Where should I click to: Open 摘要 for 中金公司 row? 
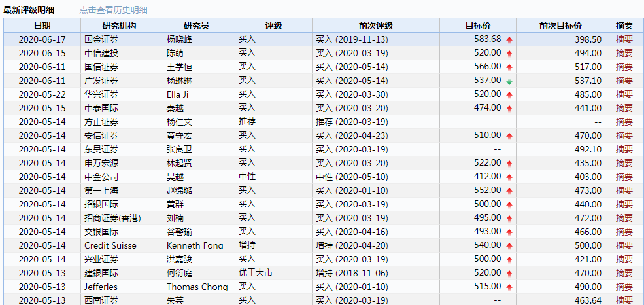[x=624, y=177]
